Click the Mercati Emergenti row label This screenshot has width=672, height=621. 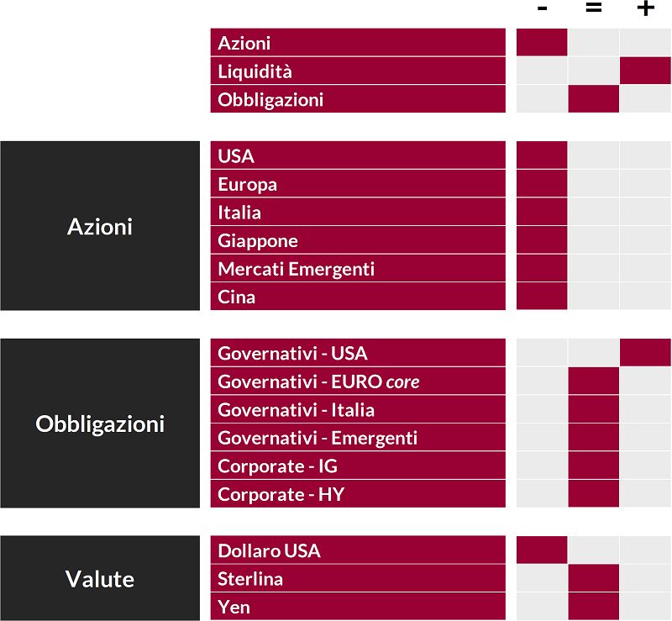coord(358,268)
